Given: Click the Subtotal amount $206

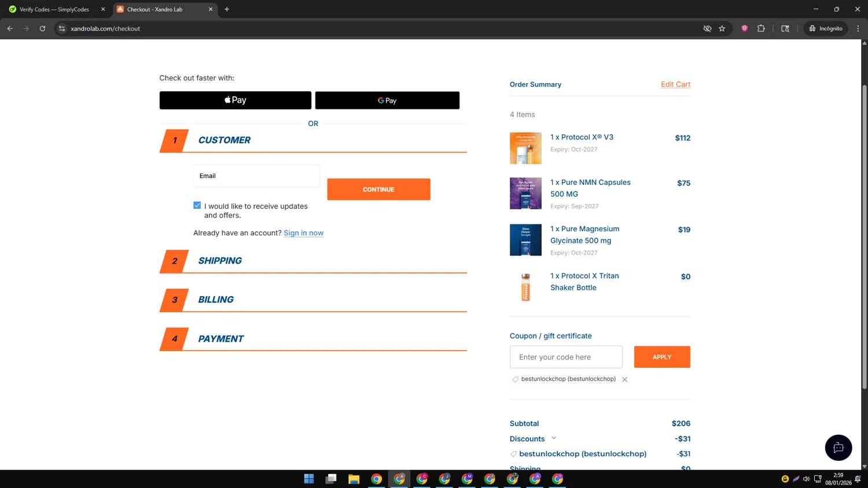Looking at the screenshot, I should [681, 424].
